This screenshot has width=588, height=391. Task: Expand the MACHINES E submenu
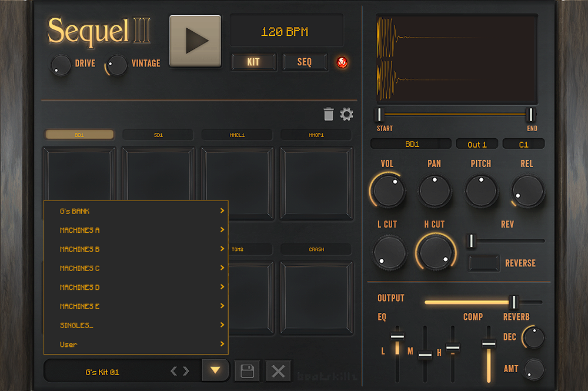pos(136,306)
